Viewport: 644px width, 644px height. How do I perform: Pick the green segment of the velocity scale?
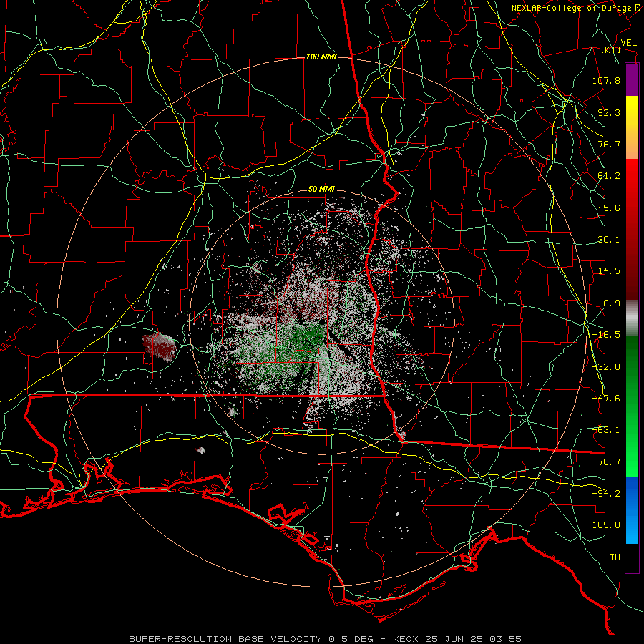click(x=632, y=406)
